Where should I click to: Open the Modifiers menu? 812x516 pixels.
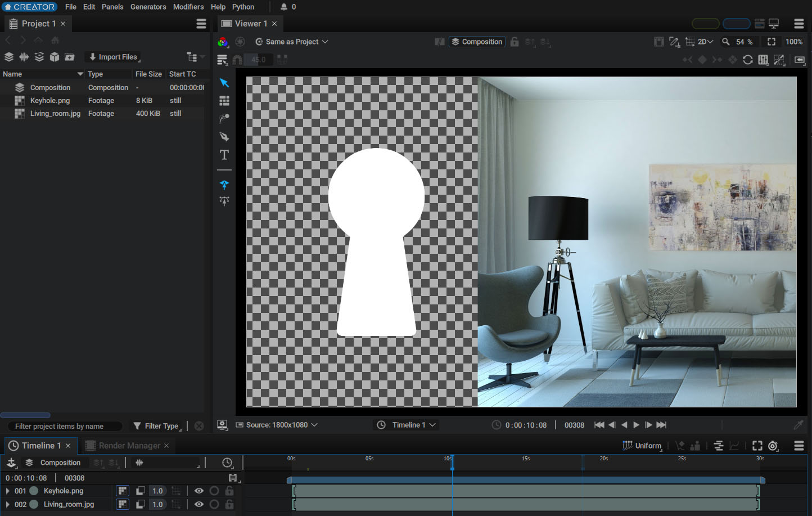pyautogui.click(x=188, y=7)
